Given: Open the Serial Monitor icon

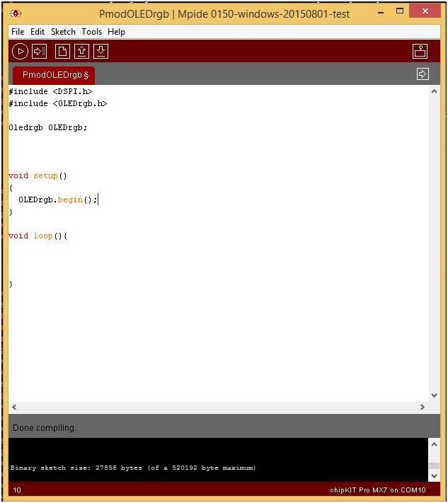Looking at the screenshot, I should point(420,51).
